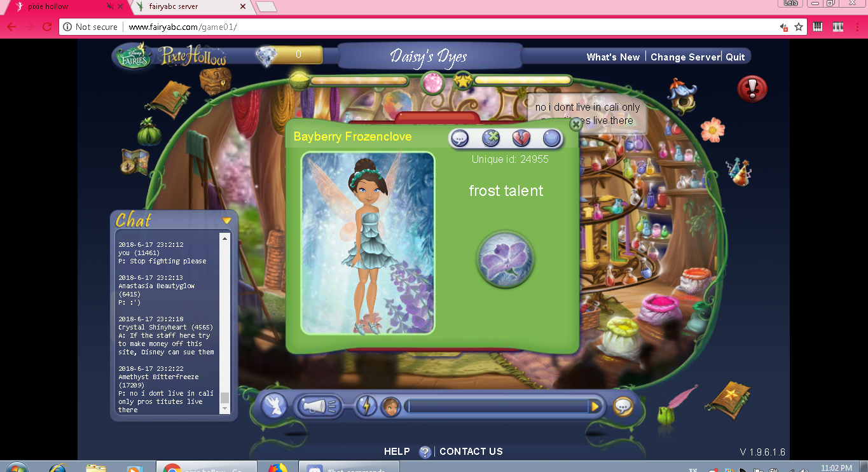Collapse the Chat panel with yellow arrow

click(x=226, y=221)
